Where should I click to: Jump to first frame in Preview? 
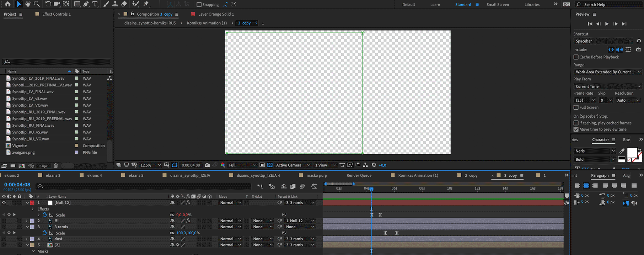(590, 24)
